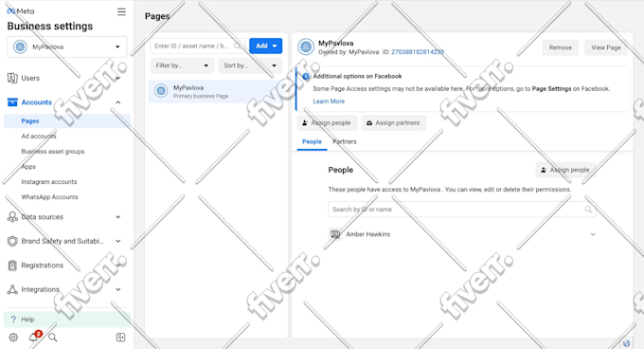Open the Sort by dropdown
This screenshot has height=349, width=644.
pos(250,65)
